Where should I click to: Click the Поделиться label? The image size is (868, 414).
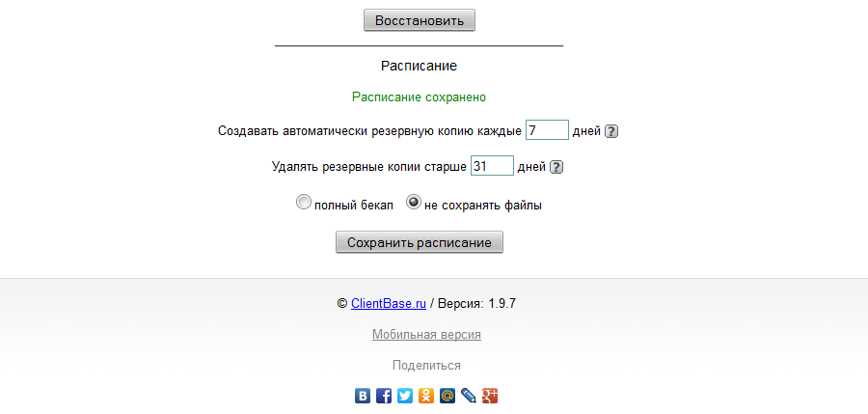pos(427,366)
